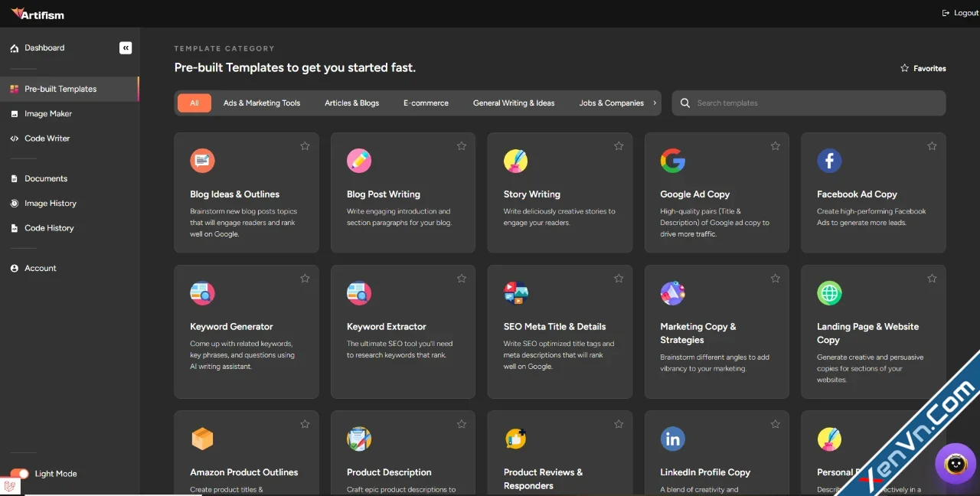Favorite the Story Writing template
Image resolution: width=980 pixels, height=496 pixels.
[618, 145]
